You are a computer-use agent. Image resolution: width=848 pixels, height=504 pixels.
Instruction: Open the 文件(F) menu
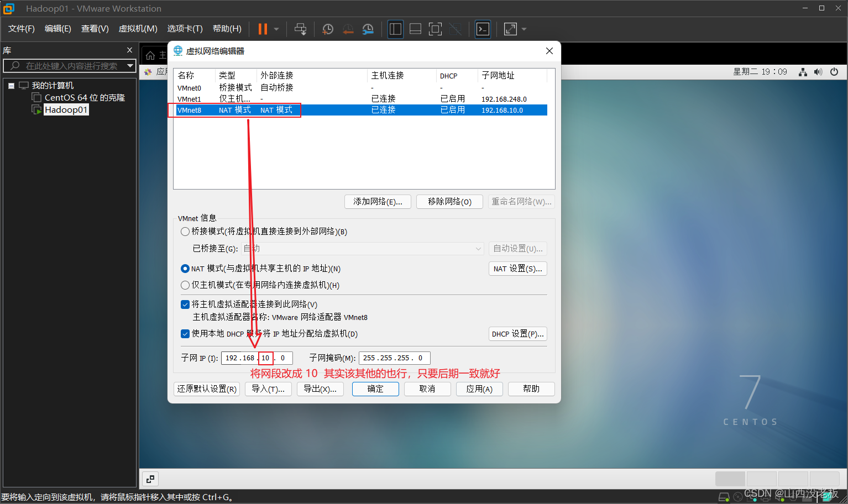pyautogui.click(x=22, y=29)
